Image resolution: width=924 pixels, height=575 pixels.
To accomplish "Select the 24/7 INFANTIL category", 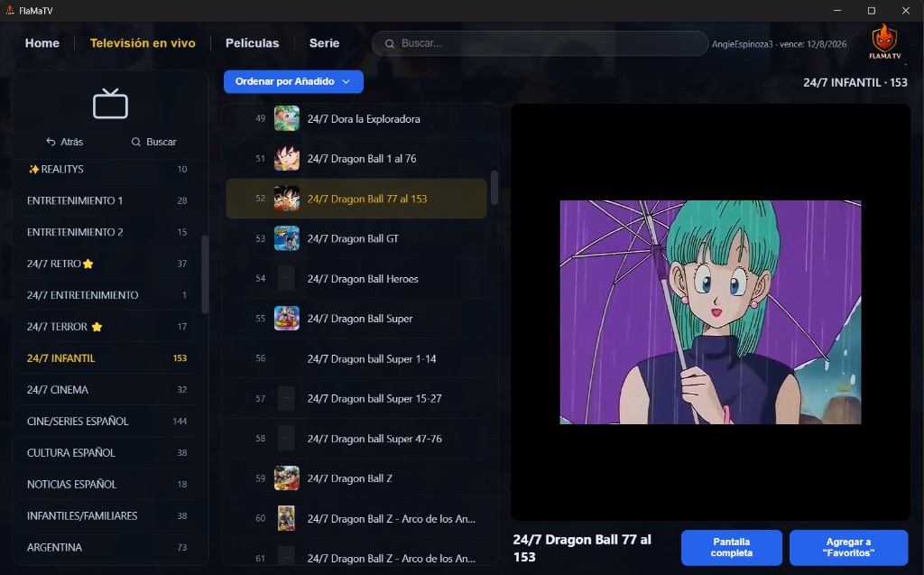I will point(107,358).
